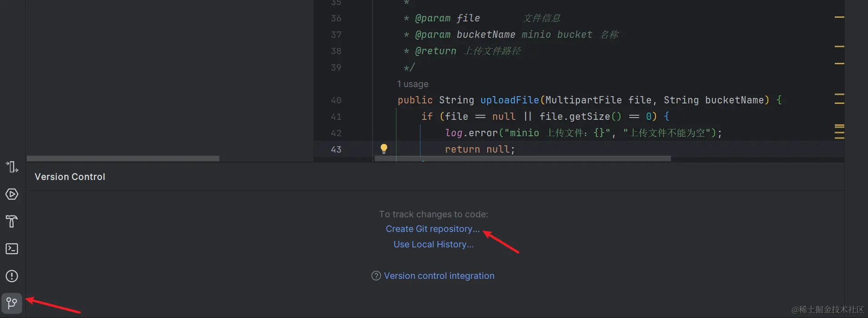The height and width of the screenshot is (318, 868).
Task: Open the Services run tool window
Action: coord(12,194)
